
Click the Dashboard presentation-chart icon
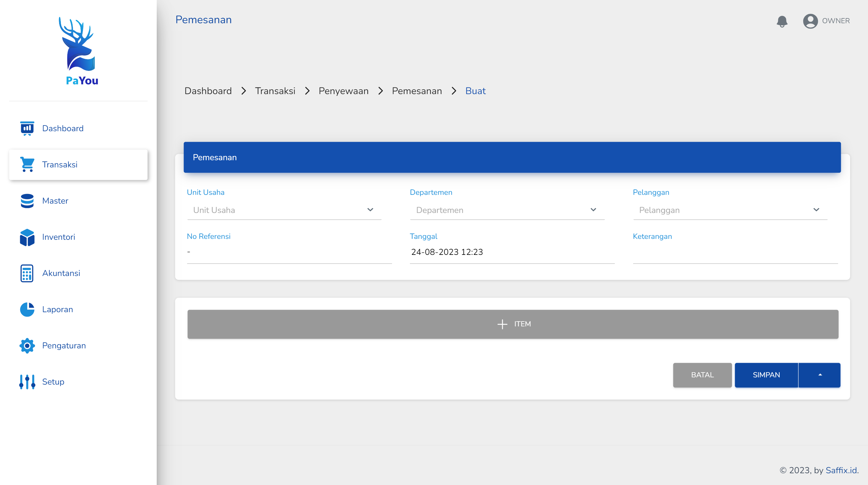click(x=27, y=128)
